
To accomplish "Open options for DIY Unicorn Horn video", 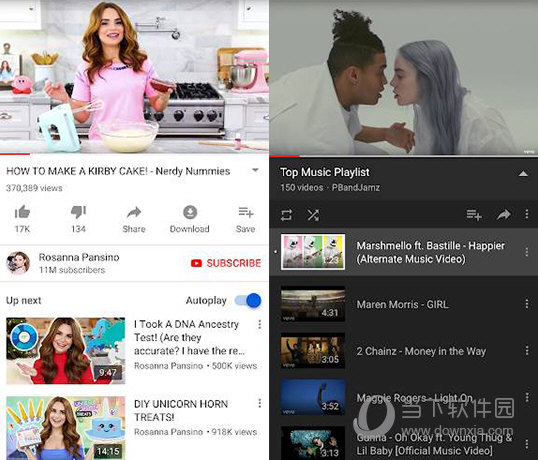I will coord(260,403).
